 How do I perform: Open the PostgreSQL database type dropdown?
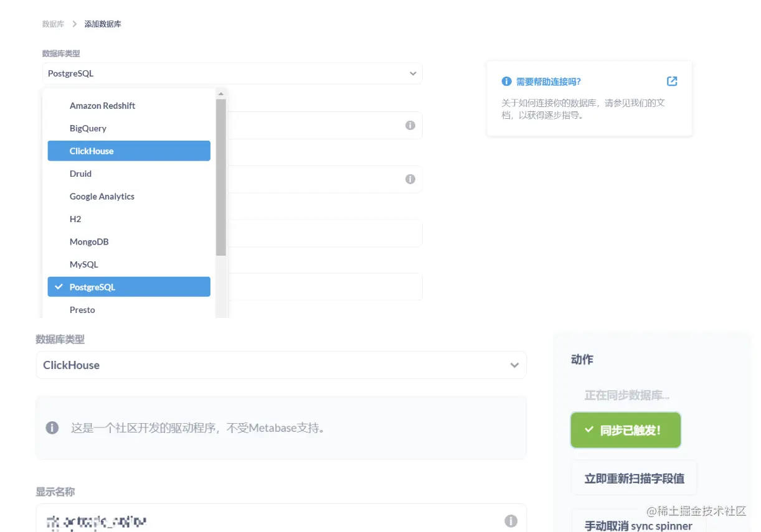(x=232, y=73)
